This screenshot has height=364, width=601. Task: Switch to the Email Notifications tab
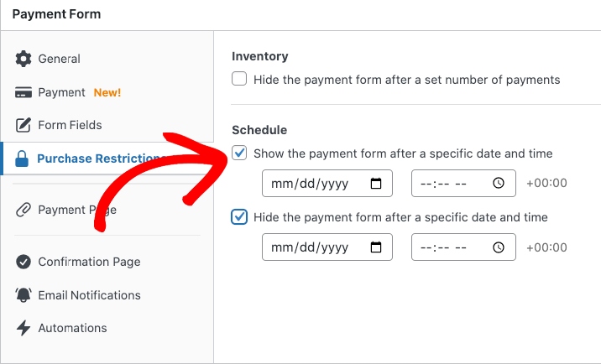pos(89,295)
